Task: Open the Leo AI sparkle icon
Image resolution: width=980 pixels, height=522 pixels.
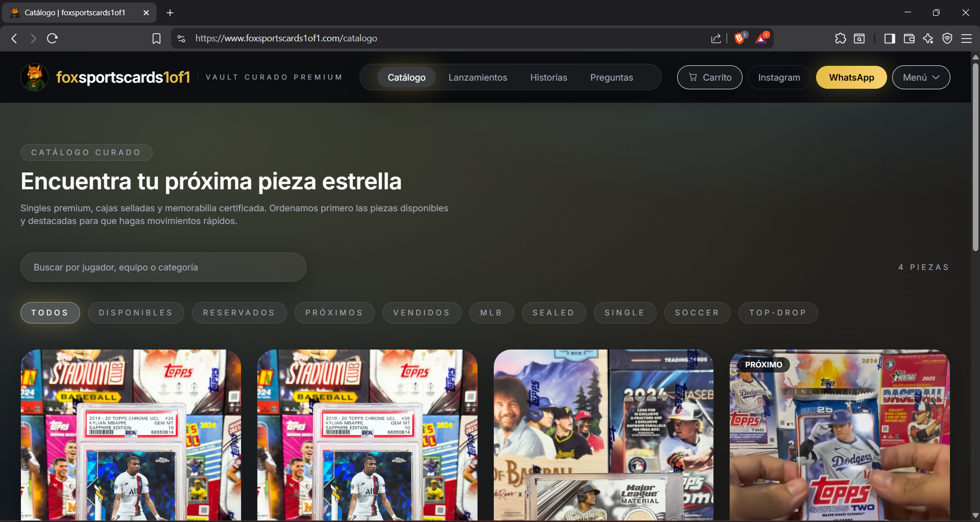Action: pyautogui.click(x=928, y=38)
